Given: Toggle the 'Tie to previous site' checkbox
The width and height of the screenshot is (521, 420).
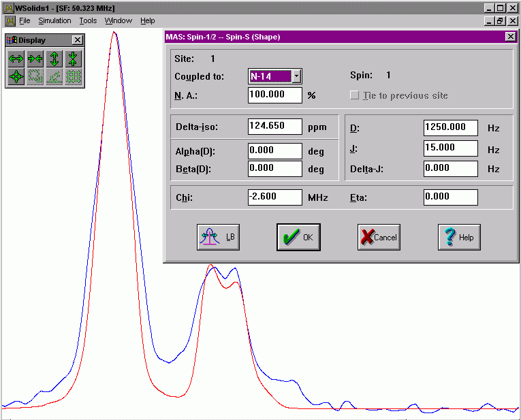Looking at the screenshot, I should click(354, 95).
